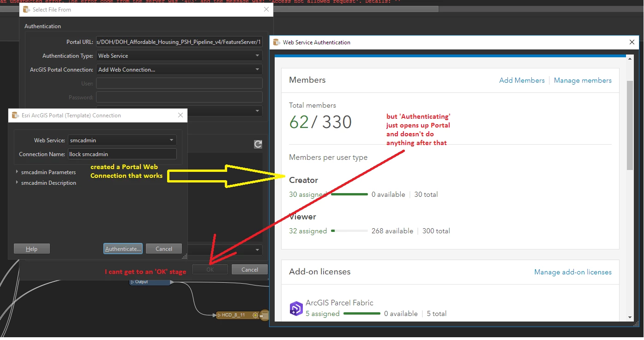Click the Viewer user type heading
This screenshot has height=340, width=644.
pos(302,217)
